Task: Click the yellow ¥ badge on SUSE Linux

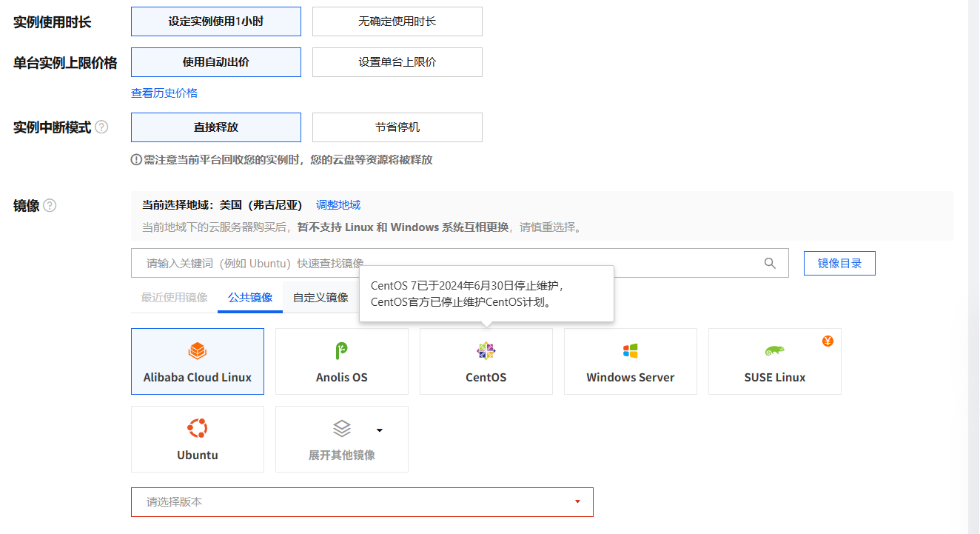Action: 828,341
